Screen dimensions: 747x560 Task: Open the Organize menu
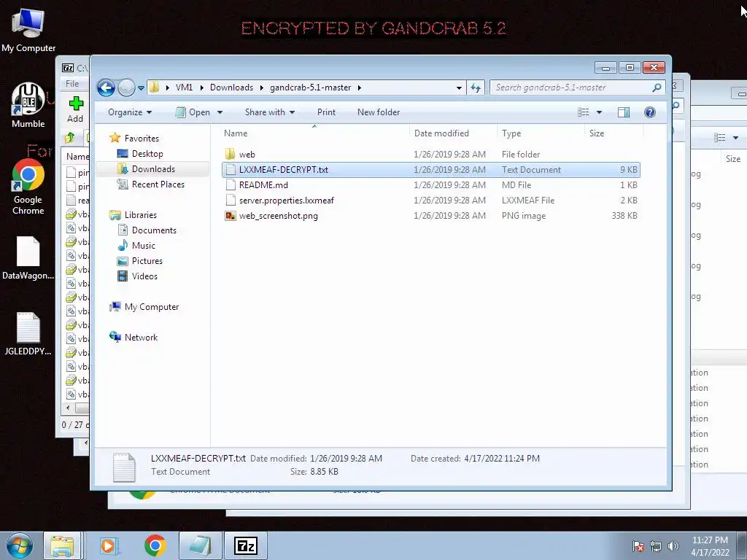coord(130,112)
